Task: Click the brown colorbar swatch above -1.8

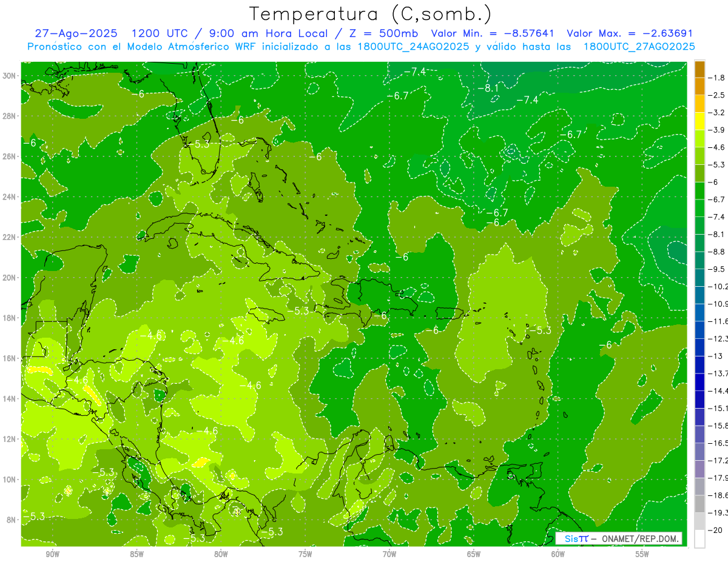Action: click(699, 69)
